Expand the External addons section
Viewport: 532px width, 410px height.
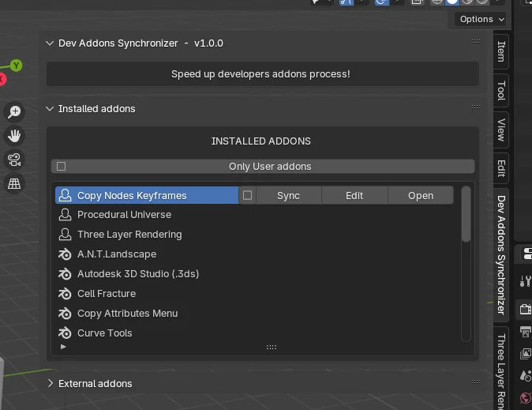click(51, 383)
